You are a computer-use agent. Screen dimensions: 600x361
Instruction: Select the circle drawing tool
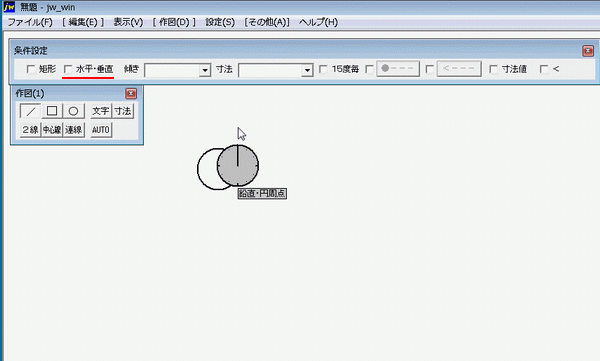(x=73, y=111)
